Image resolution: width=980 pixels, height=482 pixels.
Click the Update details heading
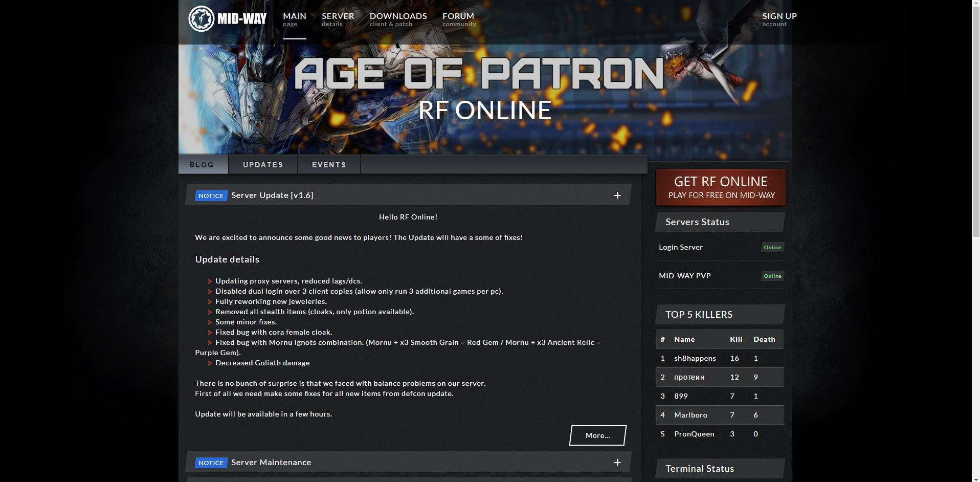(x=227, y=259)
